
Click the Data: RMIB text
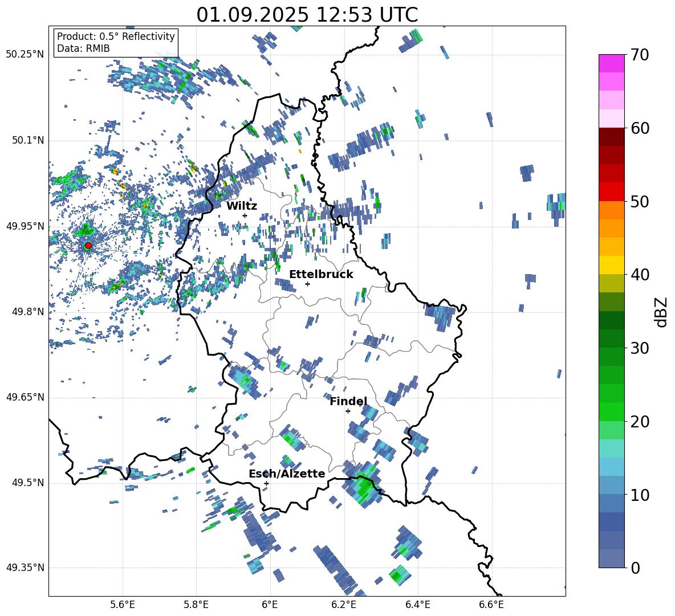tap(83, 48)
